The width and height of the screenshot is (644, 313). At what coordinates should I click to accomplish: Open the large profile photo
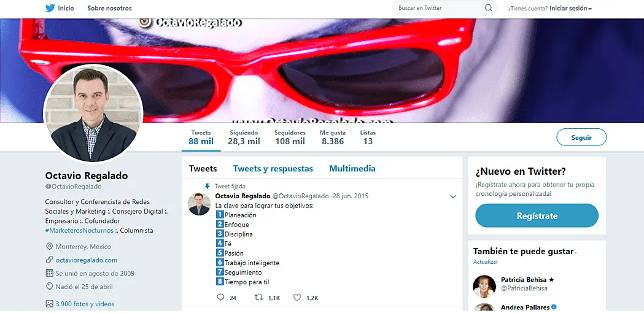(x=93, y=114)
